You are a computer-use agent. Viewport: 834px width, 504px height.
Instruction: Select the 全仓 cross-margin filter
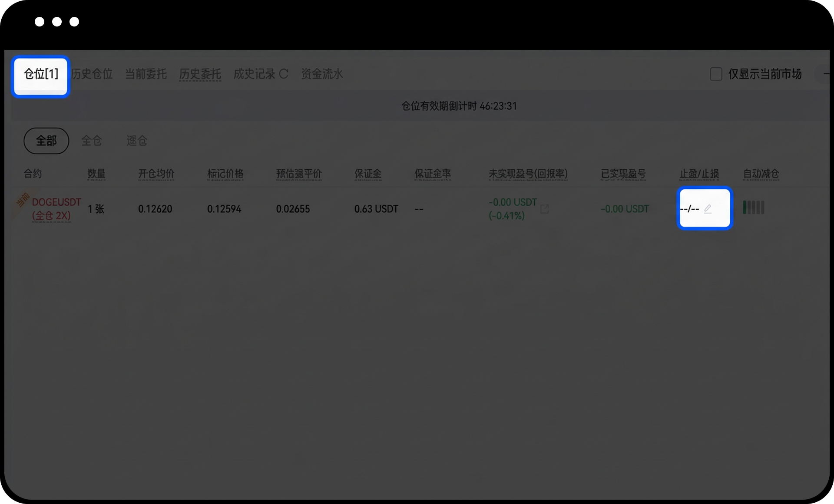point(91,141)
